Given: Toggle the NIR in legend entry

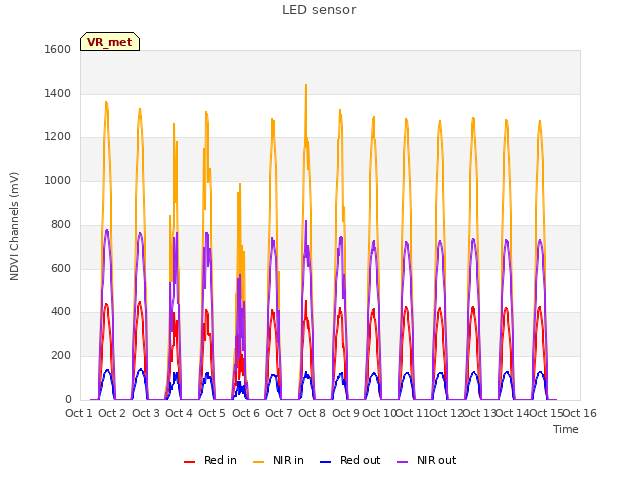Looking at the screenshot, I should click(278, 460).
